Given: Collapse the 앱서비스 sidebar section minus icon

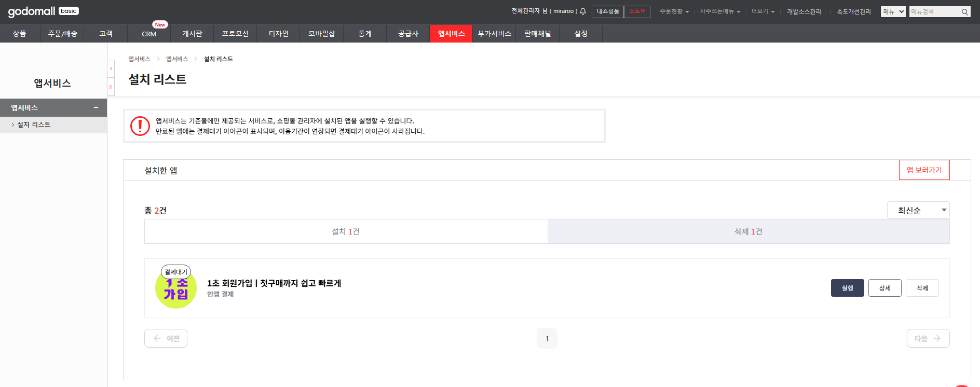Looking at the screenshot, I should (x=96, y=107).
